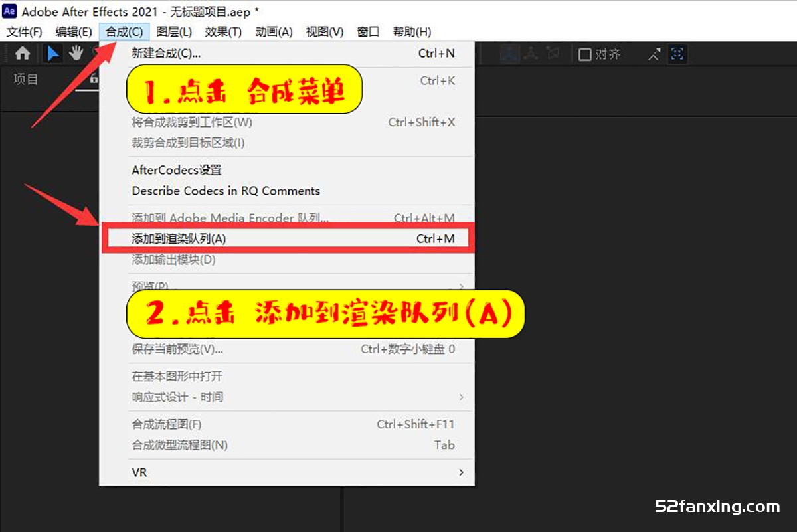Open the 帮助(H) menu
Image resolution: width=797 pixels, height=532 pixels.
412,31
